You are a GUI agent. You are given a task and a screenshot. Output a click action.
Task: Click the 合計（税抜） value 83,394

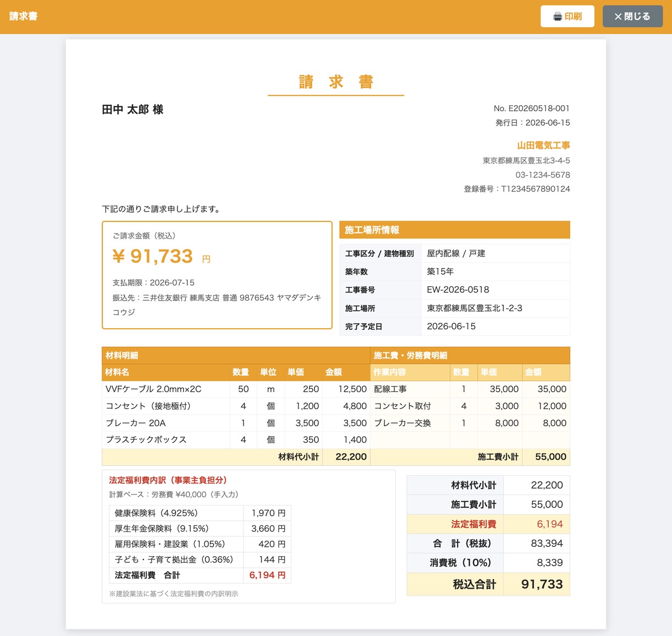point(547,543)
